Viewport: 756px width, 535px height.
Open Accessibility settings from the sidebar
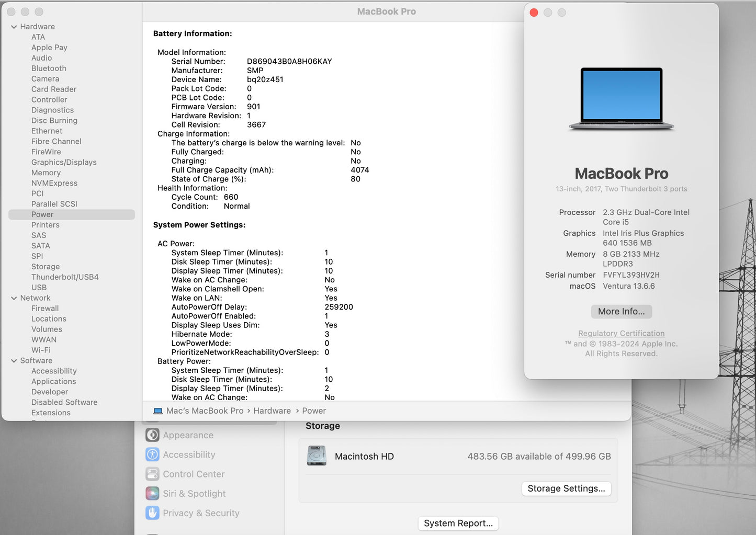[x=189, y=454]
